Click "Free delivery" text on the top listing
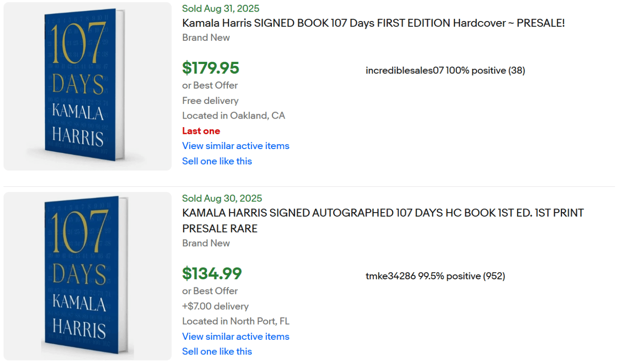 [210, 100]
